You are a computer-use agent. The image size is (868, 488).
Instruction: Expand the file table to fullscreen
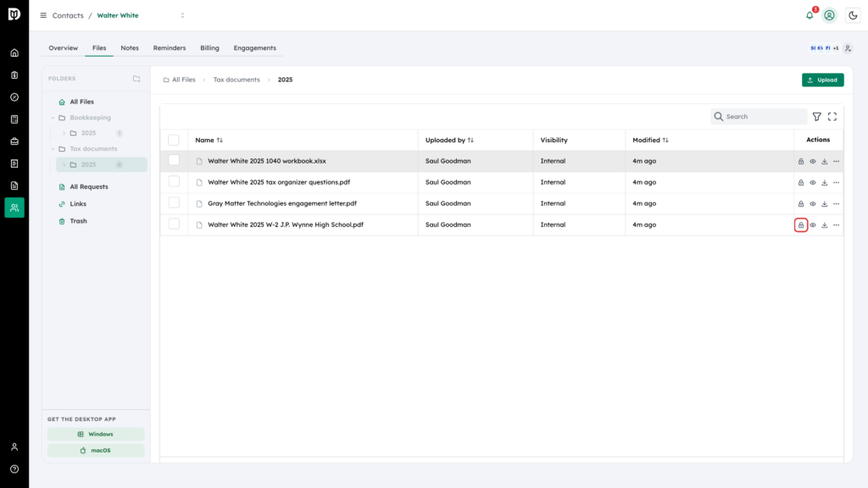[832, 117]
